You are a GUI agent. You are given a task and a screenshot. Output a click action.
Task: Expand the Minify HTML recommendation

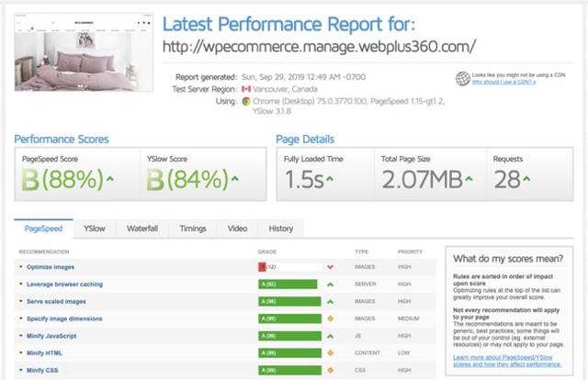[x=21, y=353]
